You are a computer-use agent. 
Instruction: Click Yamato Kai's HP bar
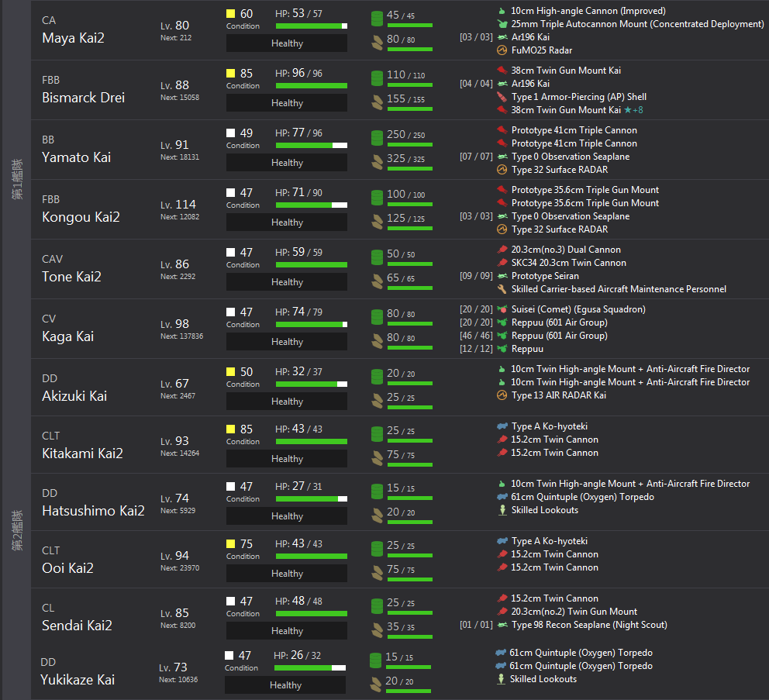tap(312, 145)
